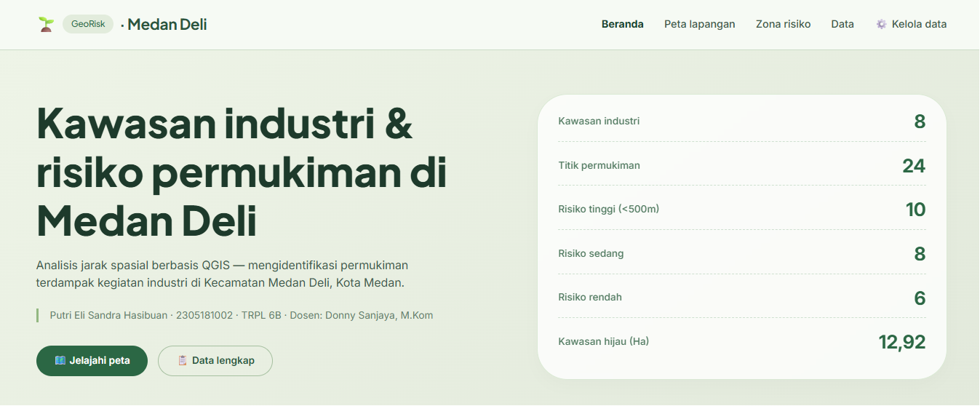Image resolution: width=980 pixels, height=406 pixels.
Task: Go to Peta lapangan page
Action: pos(699,24)
